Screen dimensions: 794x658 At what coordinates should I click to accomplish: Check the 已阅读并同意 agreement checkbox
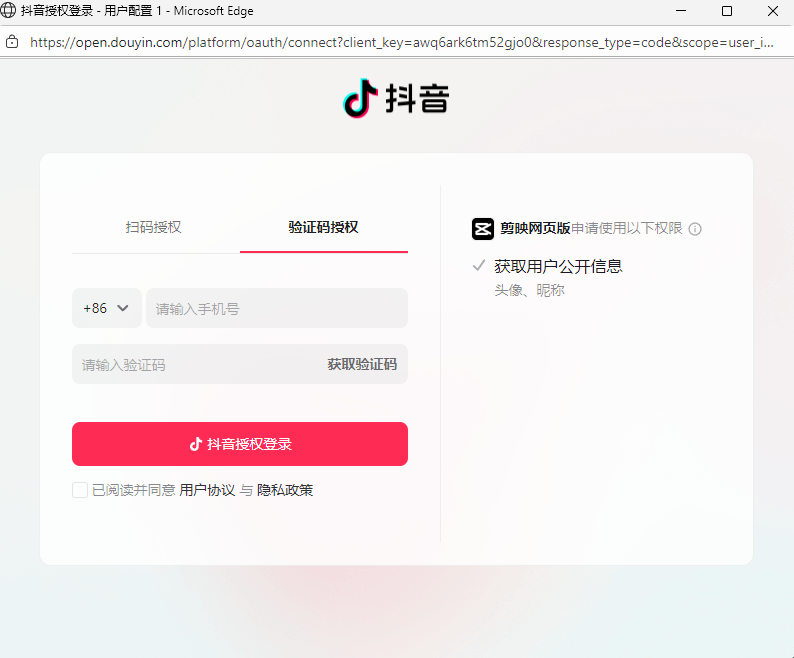coord(80,490)
